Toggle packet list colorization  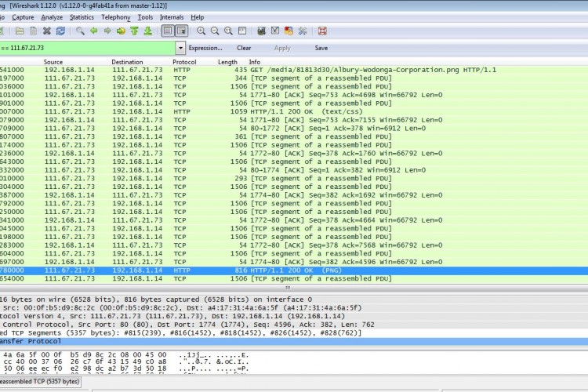point(168,31)
